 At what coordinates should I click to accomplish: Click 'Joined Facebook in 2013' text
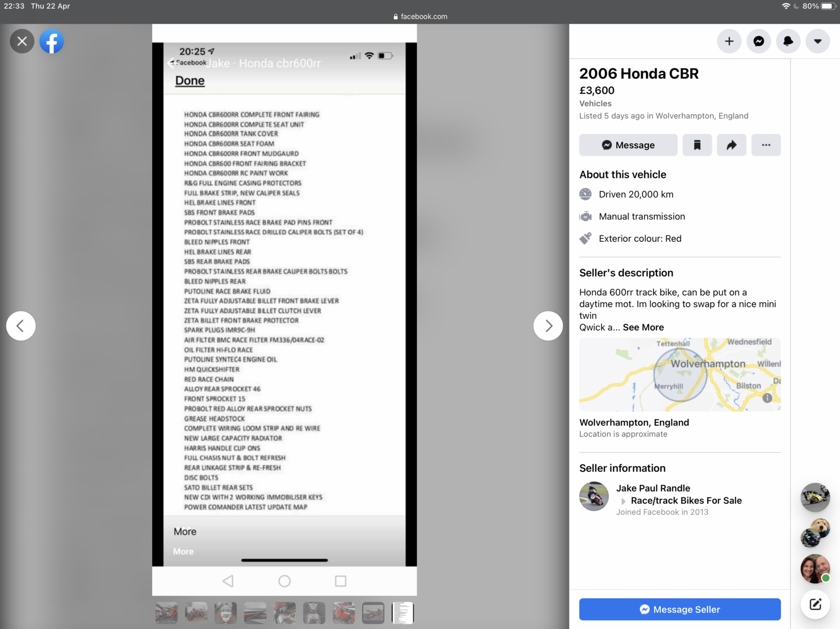[x=662, y=512]
